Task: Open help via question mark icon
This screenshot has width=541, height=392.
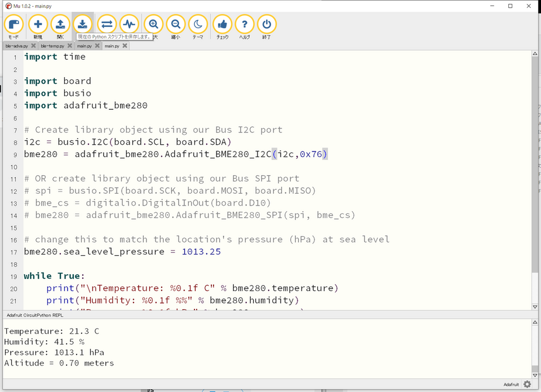Action: tap(245, 25)
